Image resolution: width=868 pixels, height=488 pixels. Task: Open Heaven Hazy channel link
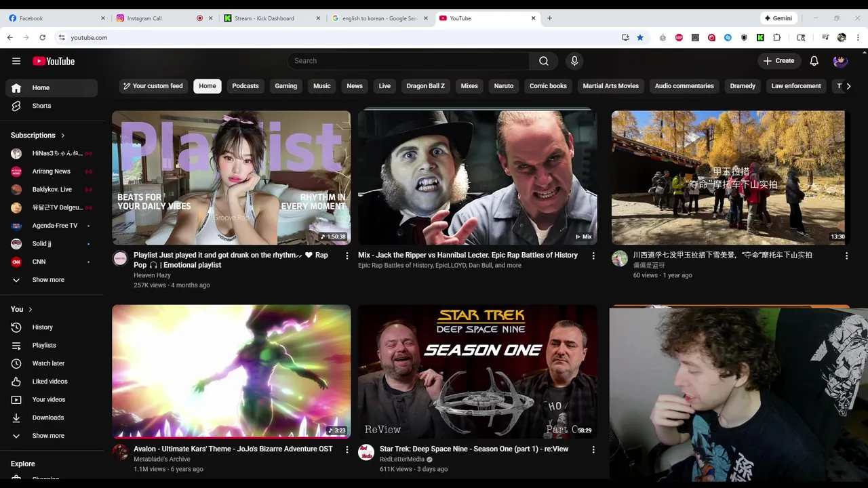tap(152, 275)
